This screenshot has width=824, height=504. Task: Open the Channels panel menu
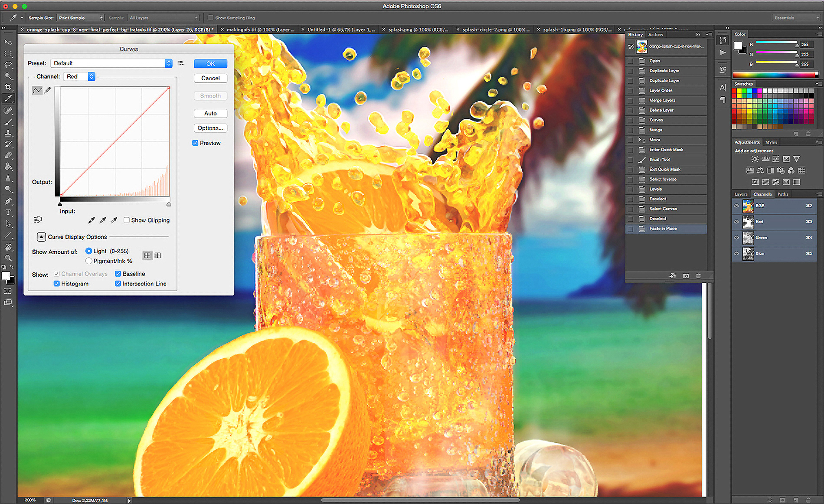(818, 194)
